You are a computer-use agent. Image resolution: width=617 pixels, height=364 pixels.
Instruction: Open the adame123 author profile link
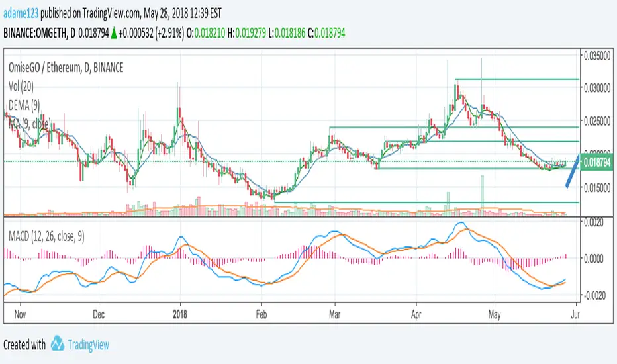coord(21,13)
